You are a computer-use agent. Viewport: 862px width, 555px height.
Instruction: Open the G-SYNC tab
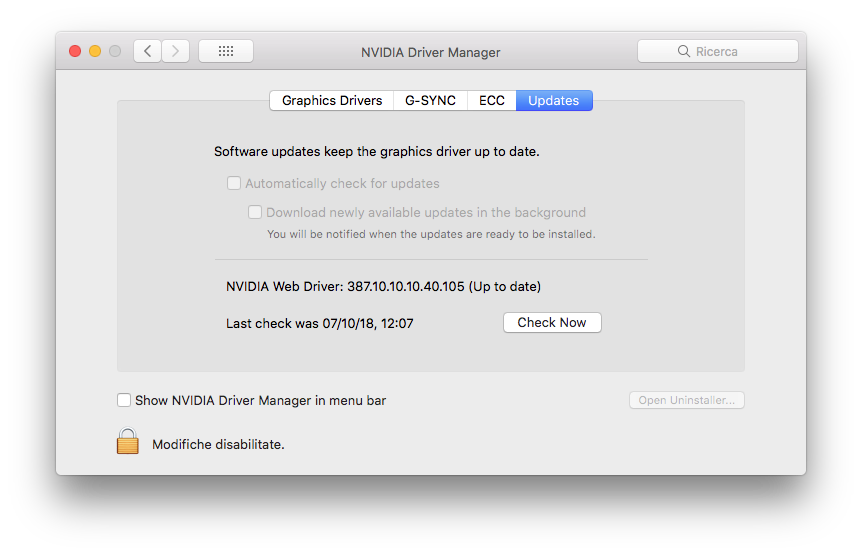430,101
